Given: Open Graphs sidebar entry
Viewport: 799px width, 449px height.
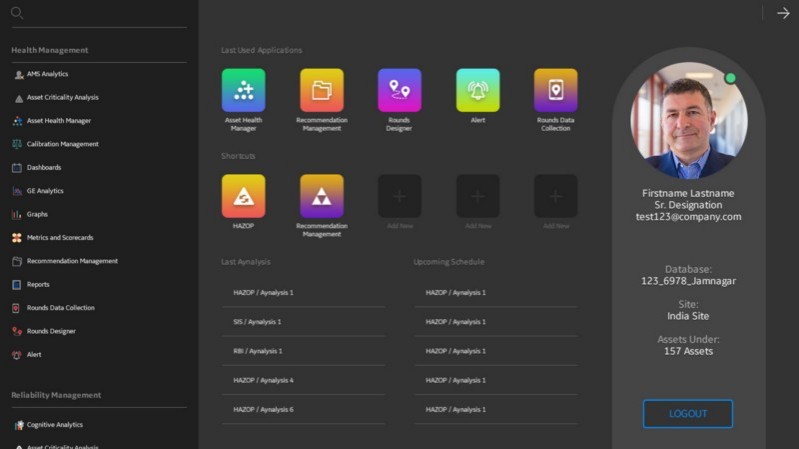Looking at the screenshot, I should coord(37,214).
